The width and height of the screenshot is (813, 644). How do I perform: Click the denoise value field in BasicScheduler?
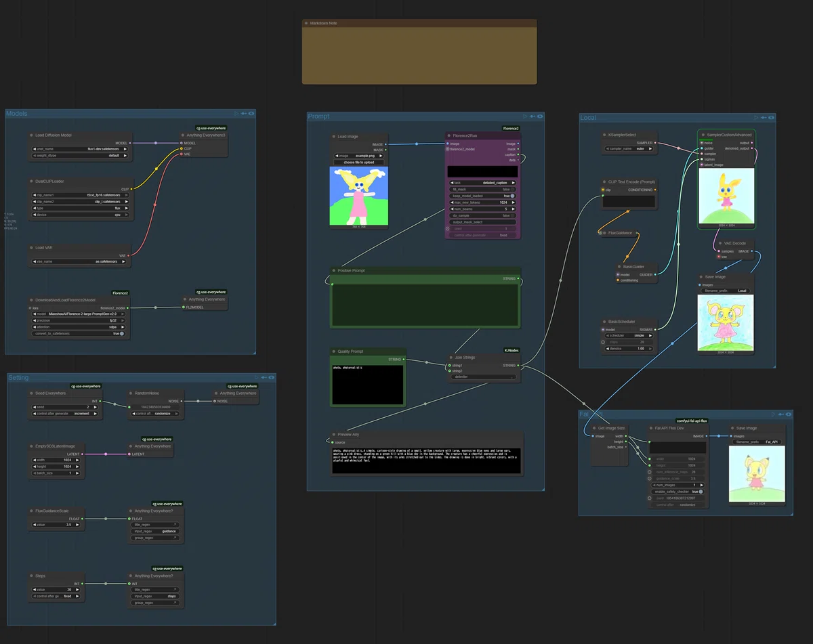629,348
